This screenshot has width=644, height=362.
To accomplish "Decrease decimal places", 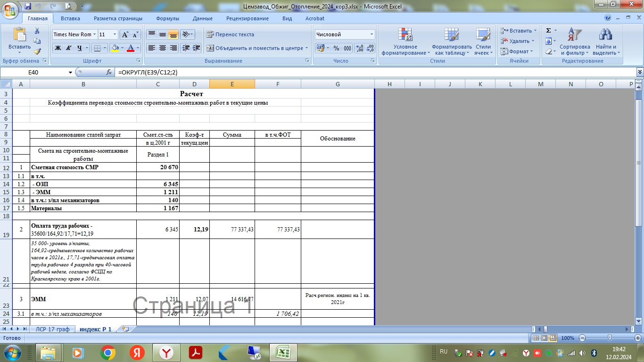I will click(370, 48).
